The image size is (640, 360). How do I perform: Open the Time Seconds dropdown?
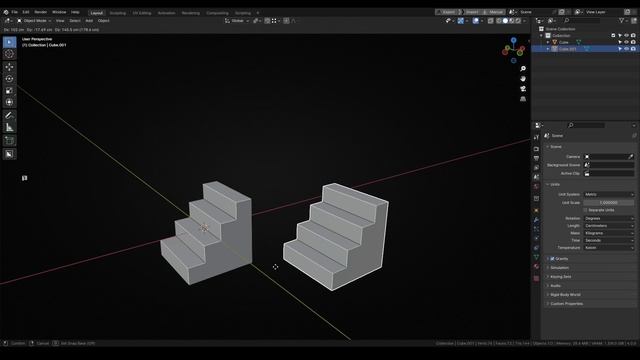pos(609,240)
